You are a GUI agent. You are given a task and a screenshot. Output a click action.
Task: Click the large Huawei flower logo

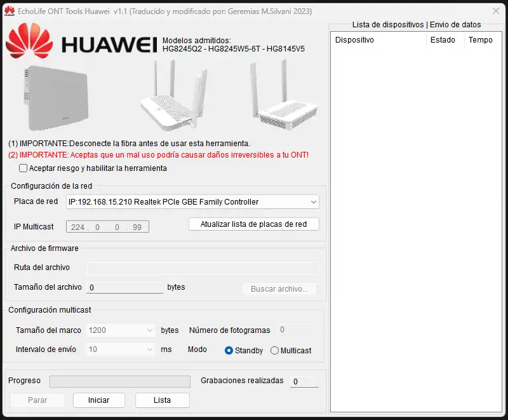pyautogui.click(x=29, y=41)
